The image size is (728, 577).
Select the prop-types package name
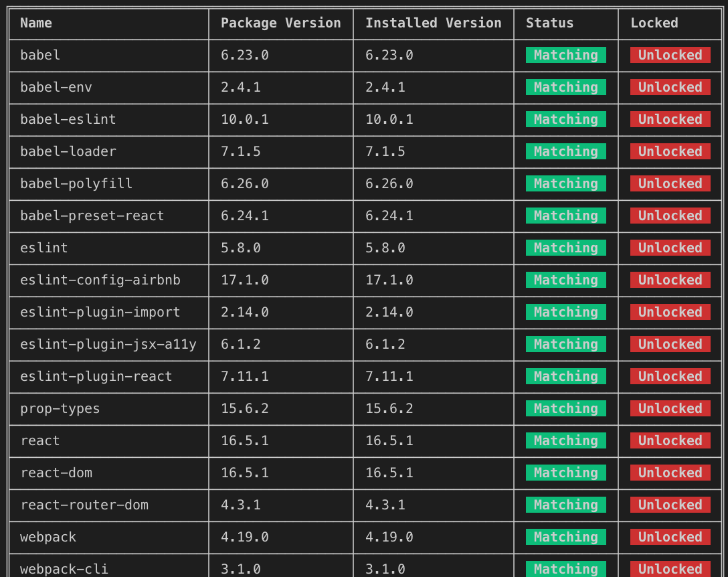coord(60,408)
